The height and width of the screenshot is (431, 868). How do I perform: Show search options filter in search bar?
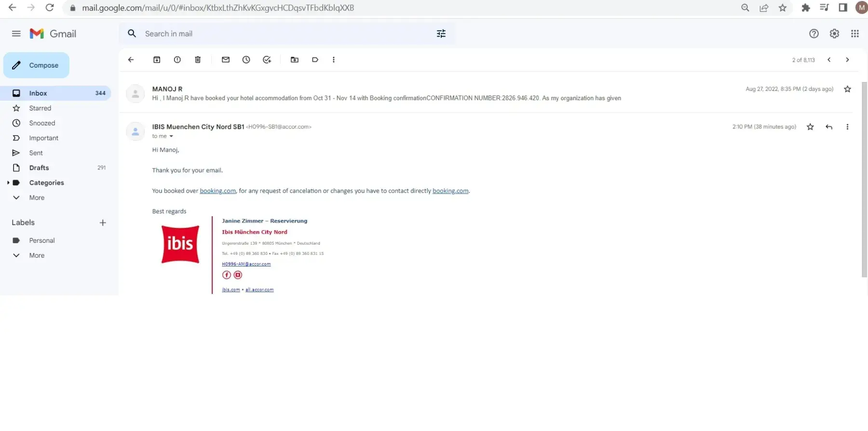pyautogui.click(x=441, y=34)
